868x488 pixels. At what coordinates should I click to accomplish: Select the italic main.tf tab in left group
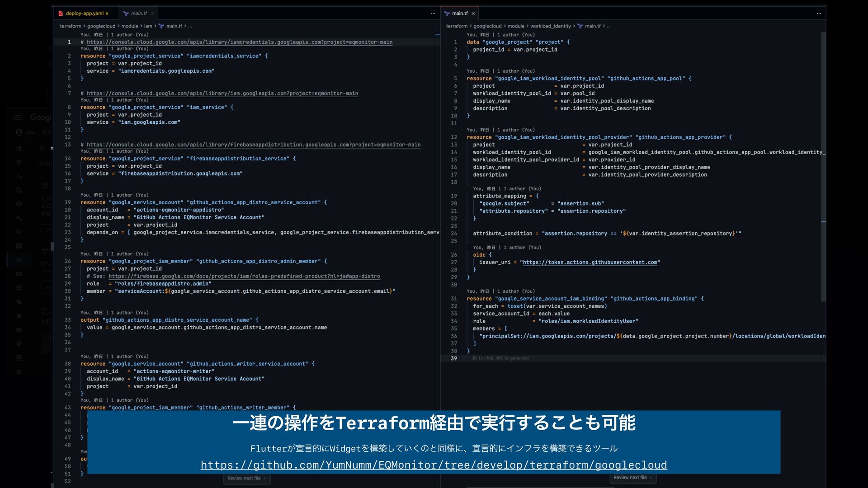coord(139,14)
